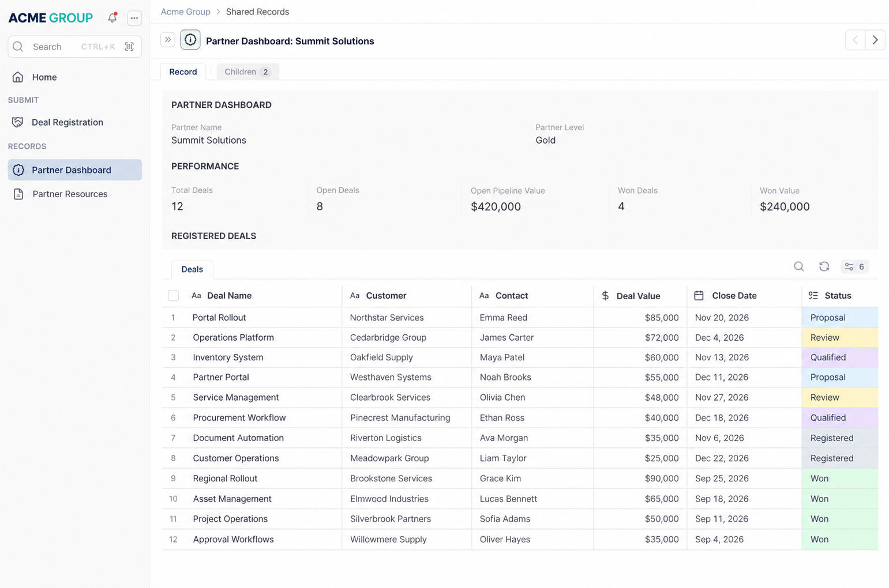Screen dimensions: 889x588
Task: Click the Acme Group logo
Action: [x=51, y=18]
